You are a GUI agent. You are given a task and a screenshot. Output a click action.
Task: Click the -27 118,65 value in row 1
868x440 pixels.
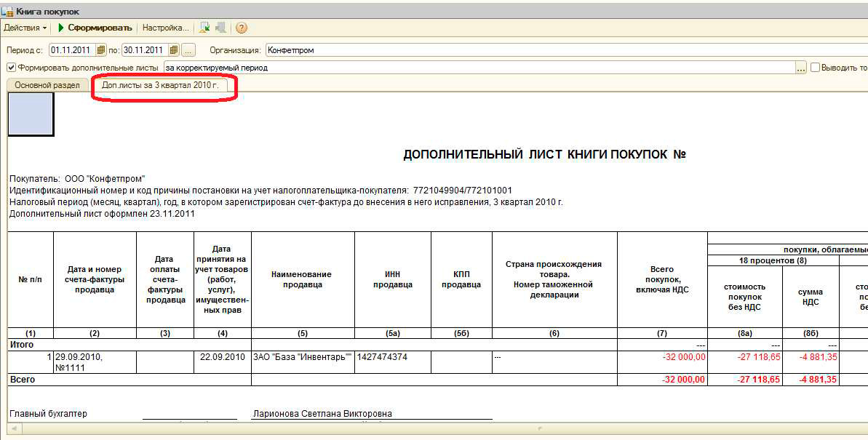758,357
